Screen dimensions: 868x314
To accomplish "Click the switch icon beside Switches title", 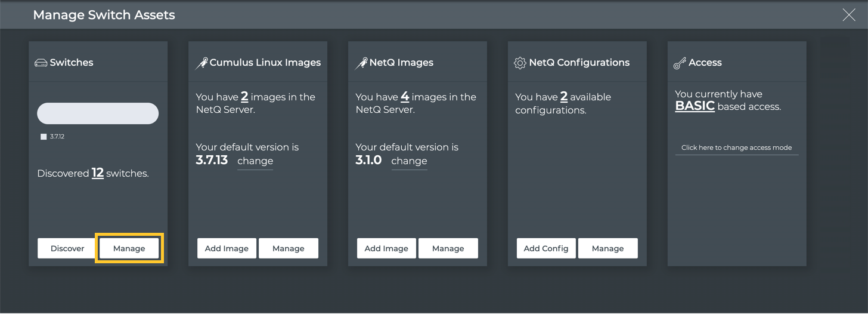I will pos(41,63).
